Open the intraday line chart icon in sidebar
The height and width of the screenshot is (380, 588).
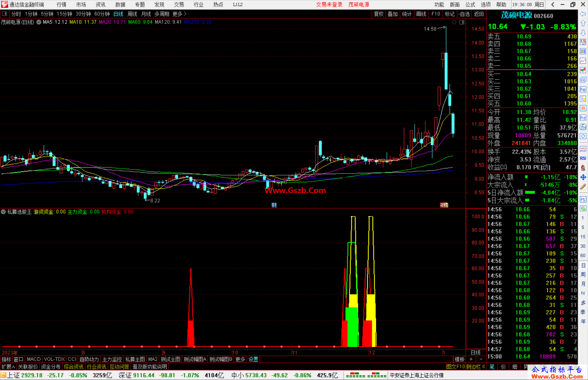pos(583,61)
